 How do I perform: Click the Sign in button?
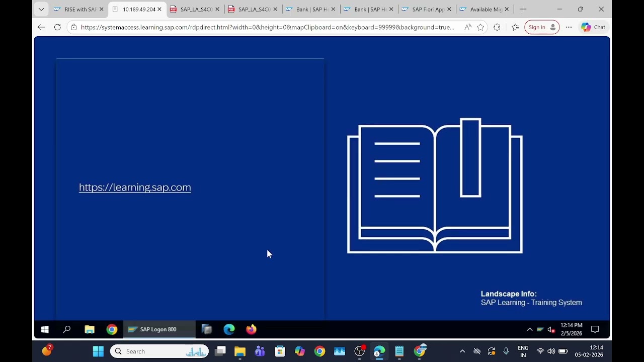pos(542,27)
